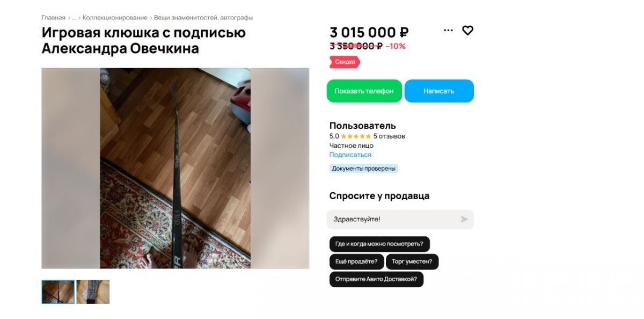Add listing to favorites with heart icon
644x319 pixels.
[467, 31]
